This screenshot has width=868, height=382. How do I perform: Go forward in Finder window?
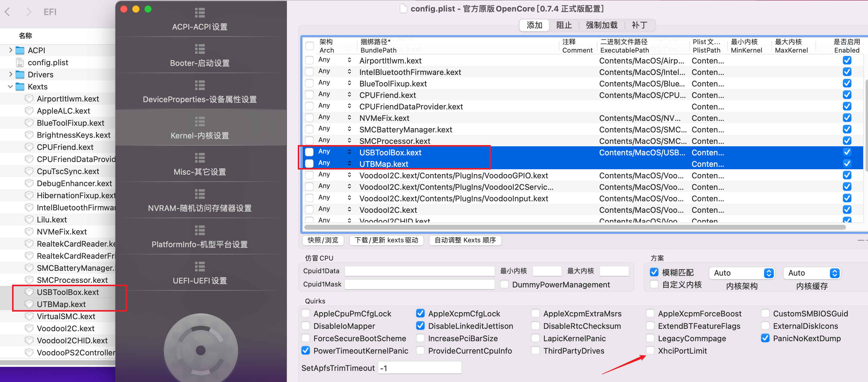(29, 12)
